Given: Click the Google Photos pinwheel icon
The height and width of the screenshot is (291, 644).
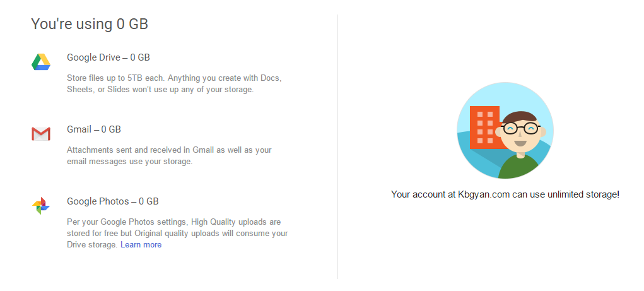Looking at the screenshot, I should pos(41,206).
